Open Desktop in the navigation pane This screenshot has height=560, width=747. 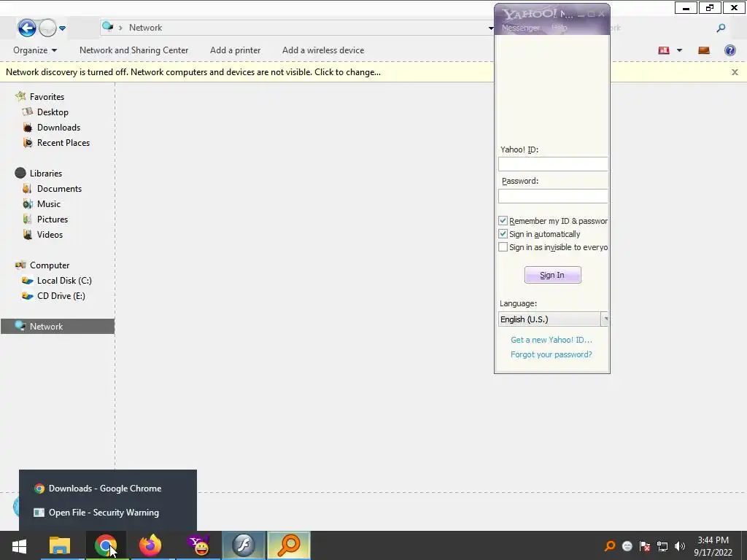(53, 112)
